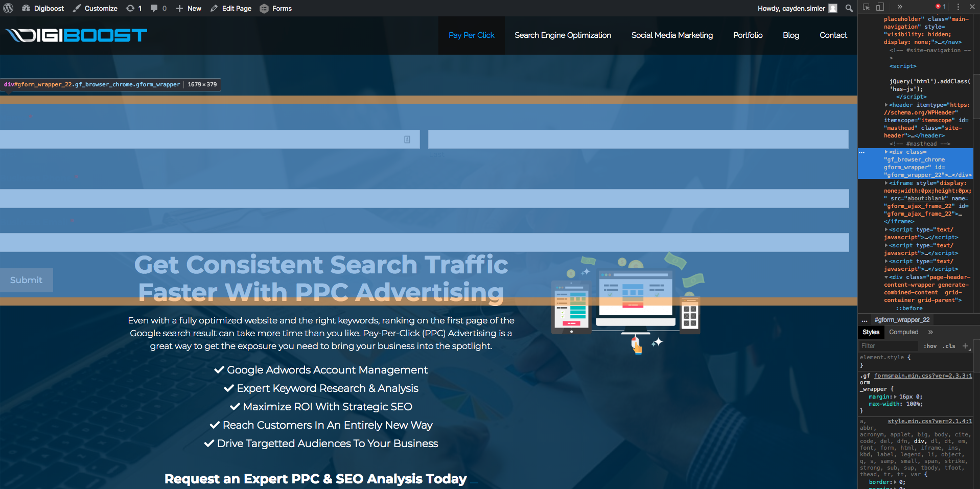Add a new style rule with plus icon
This screenshot has height=489, width=980.
(x=965, y=346)
